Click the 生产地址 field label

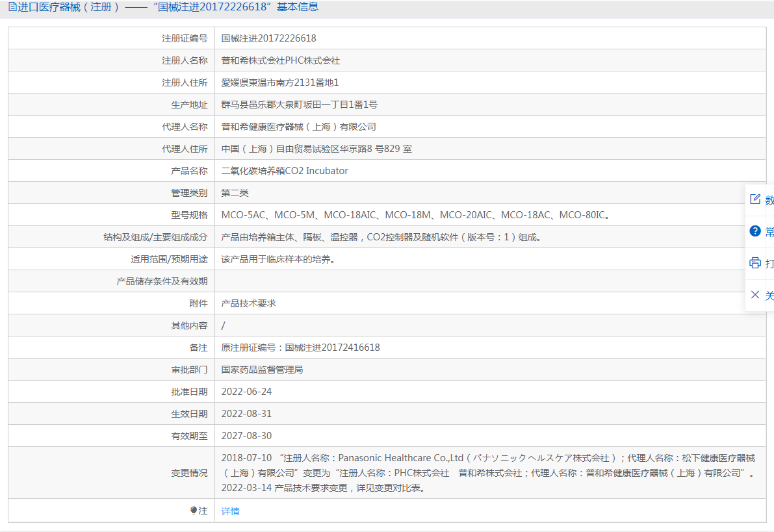190,105
